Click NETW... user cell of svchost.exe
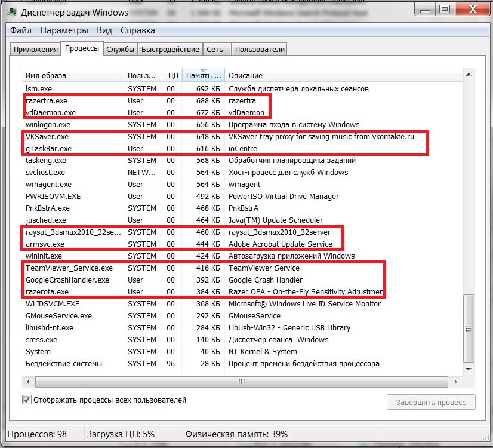 click(x=141, y=173)
